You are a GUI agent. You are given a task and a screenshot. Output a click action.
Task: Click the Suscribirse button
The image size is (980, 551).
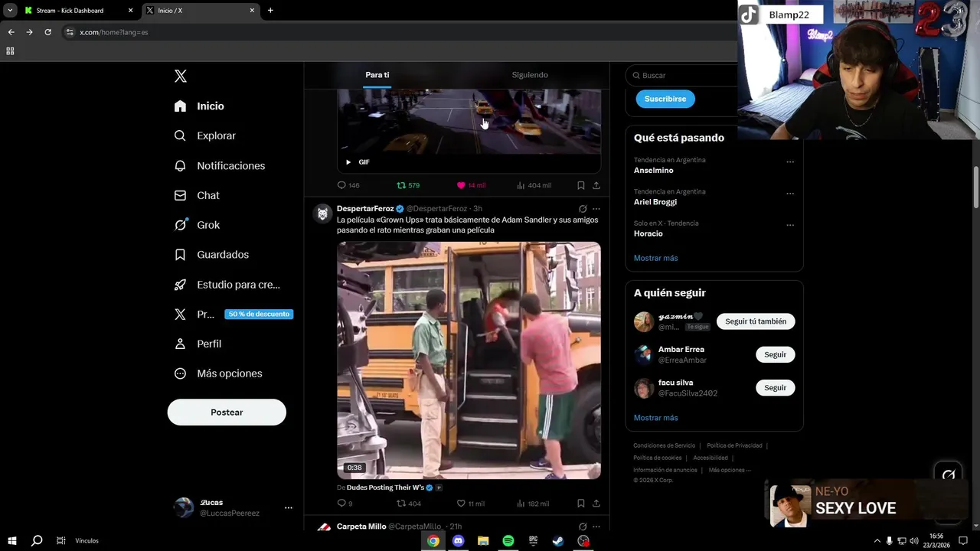point(665,99)
